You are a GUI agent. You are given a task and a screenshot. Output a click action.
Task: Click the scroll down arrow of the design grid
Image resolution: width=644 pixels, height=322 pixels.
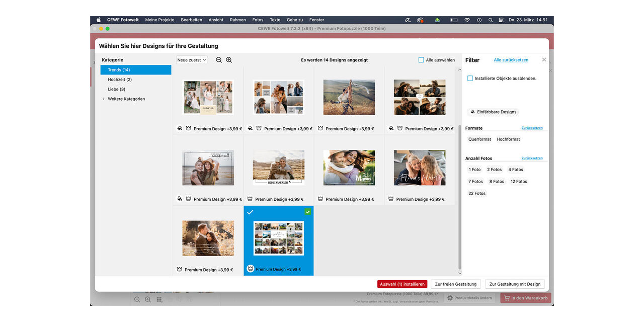tap(459, 273)
